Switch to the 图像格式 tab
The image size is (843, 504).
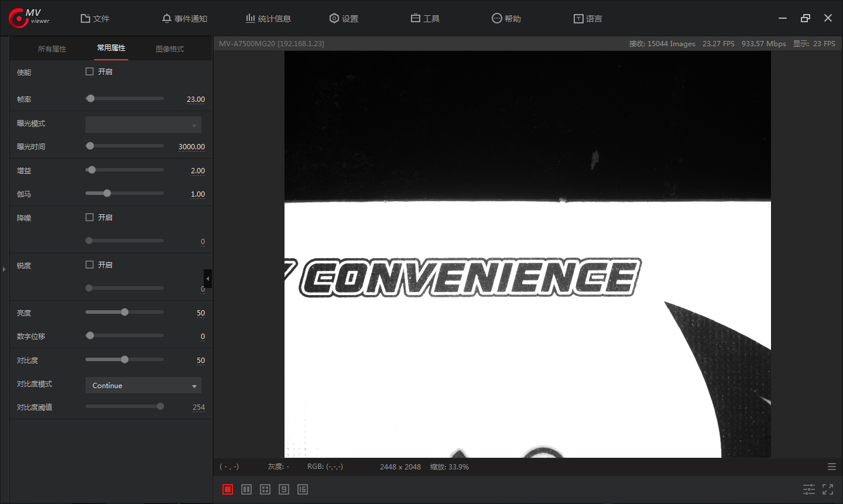pos(170,49)
